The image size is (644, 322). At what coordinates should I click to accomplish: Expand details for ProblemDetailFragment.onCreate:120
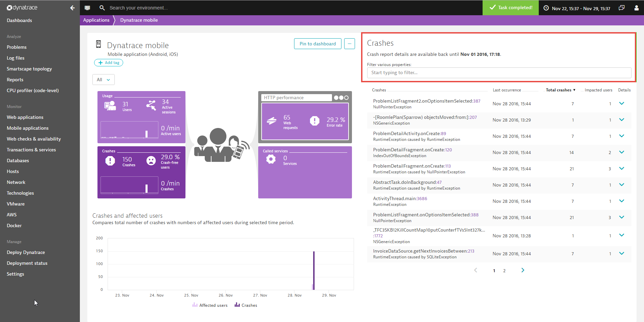point(622,152)
